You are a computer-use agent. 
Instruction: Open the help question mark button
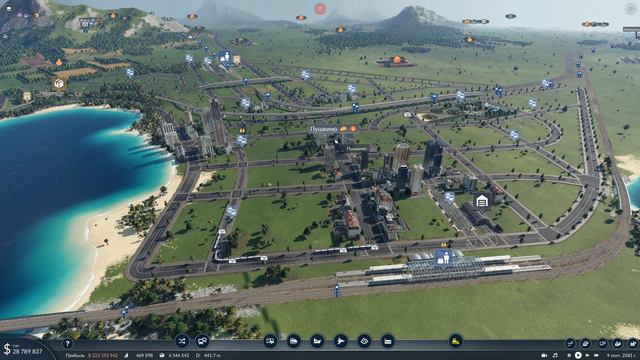point(67,344)
